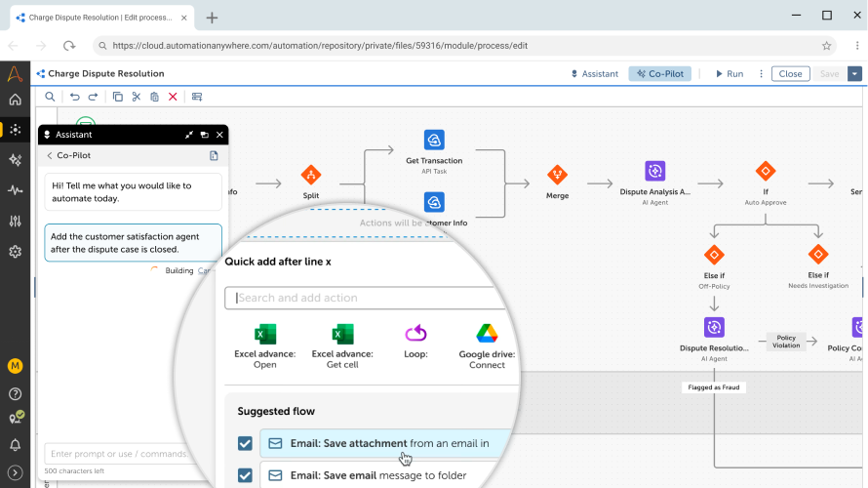Select the Else if Off-Policy node
This screenshot has height=488, width=868.
tap(714, 267)
